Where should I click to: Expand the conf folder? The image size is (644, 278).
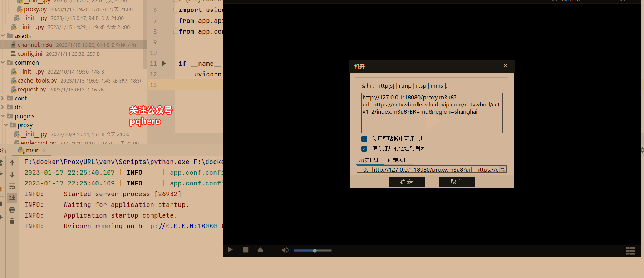tap(3, 98)
